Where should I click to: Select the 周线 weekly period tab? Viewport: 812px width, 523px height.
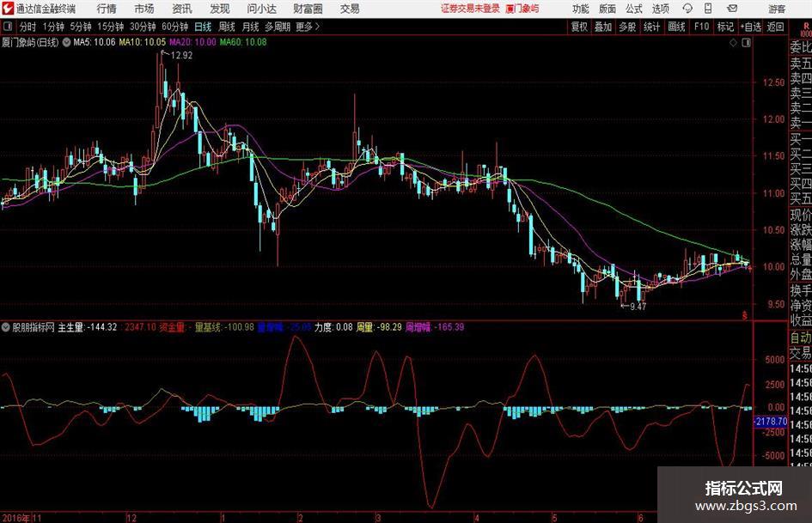(227, 27)
